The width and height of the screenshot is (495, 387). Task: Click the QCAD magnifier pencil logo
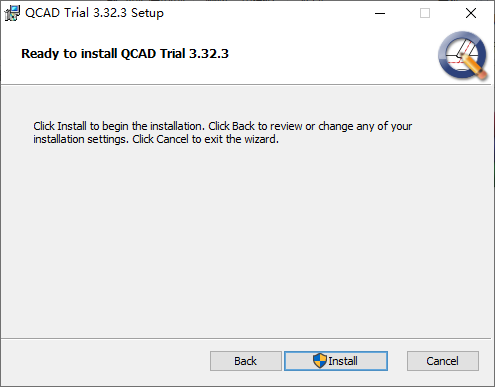(x=463, y=55)
